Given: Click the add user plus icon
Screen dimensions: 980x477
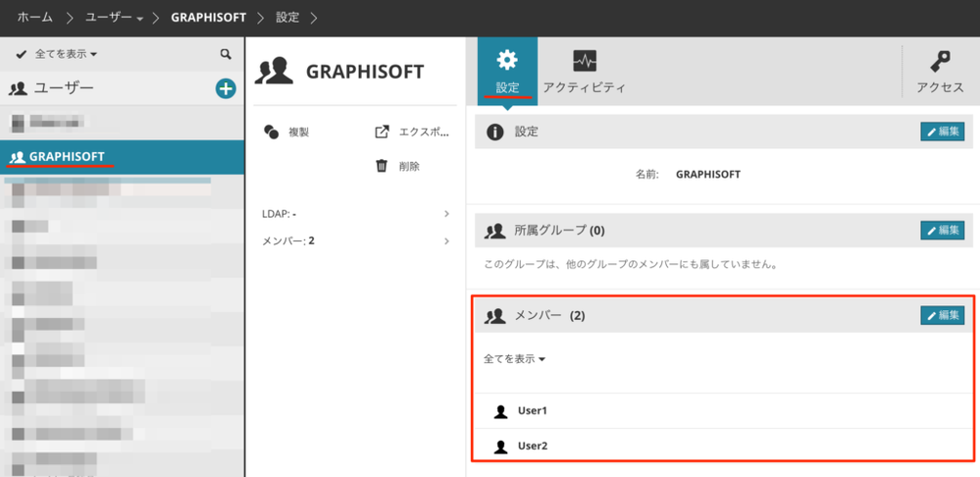Looking at the screenshot, I should [x=226, y=89].
